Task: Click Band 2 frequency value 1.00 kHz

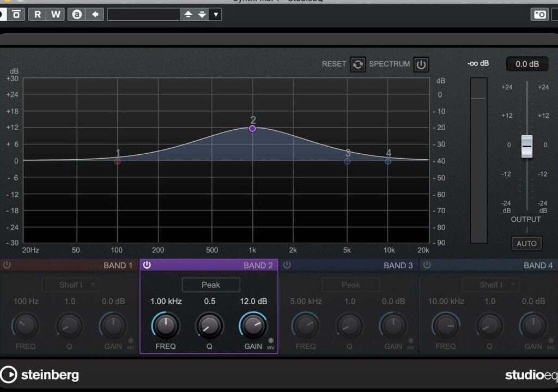Action: (x=166, y=301)
